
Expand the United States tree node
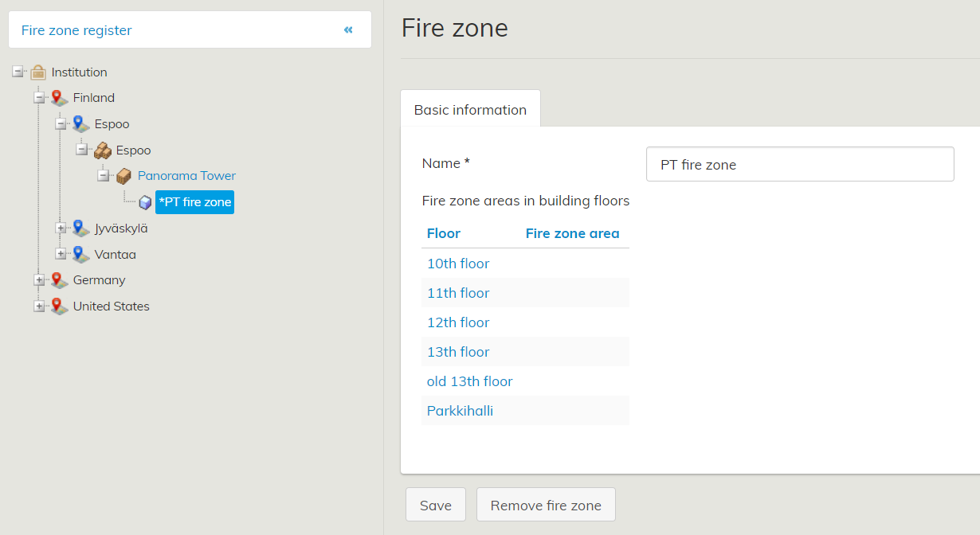[39, 307]
